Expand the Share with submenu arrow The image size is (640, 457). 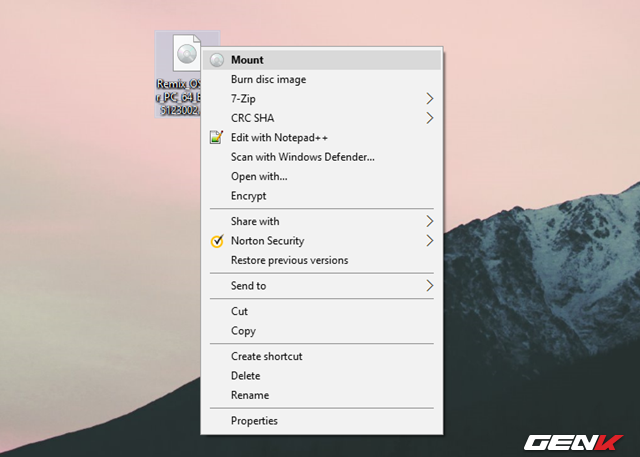tap(429, 221)
